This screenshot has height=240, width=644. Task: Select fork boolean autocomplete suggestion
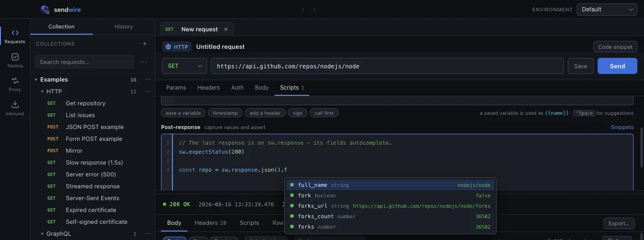390,195
